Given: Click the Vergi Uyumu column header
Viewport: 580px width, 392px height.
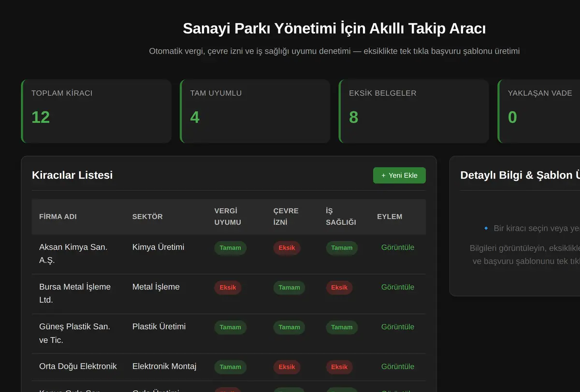Looking at the screenshot, I should tap(228, 217).
